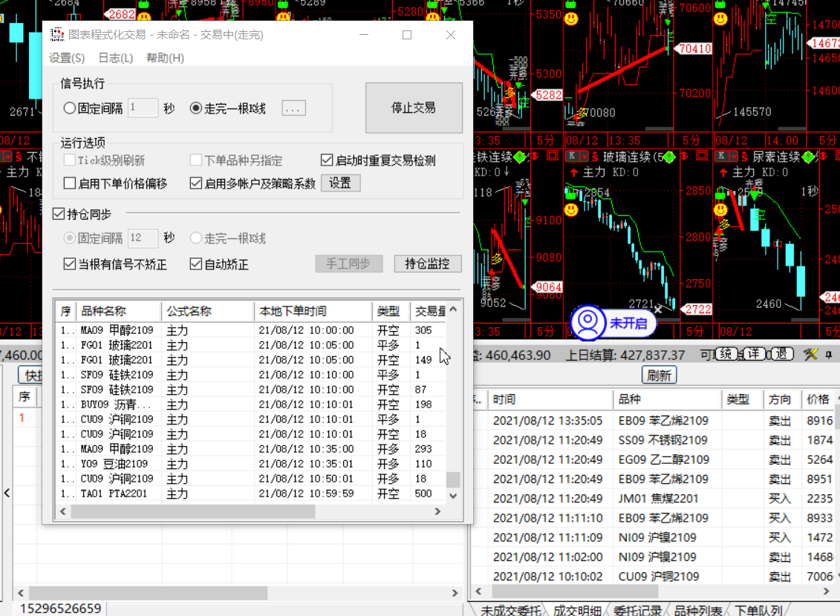The image size is (840, 616).
Task: Enable the 启用下单价格偏移 checkbox
Action: [70, 183]
